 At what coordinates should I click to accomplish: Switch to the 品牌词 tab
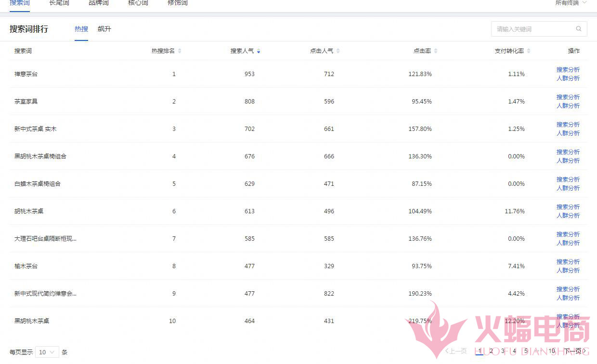click(99, 3)
